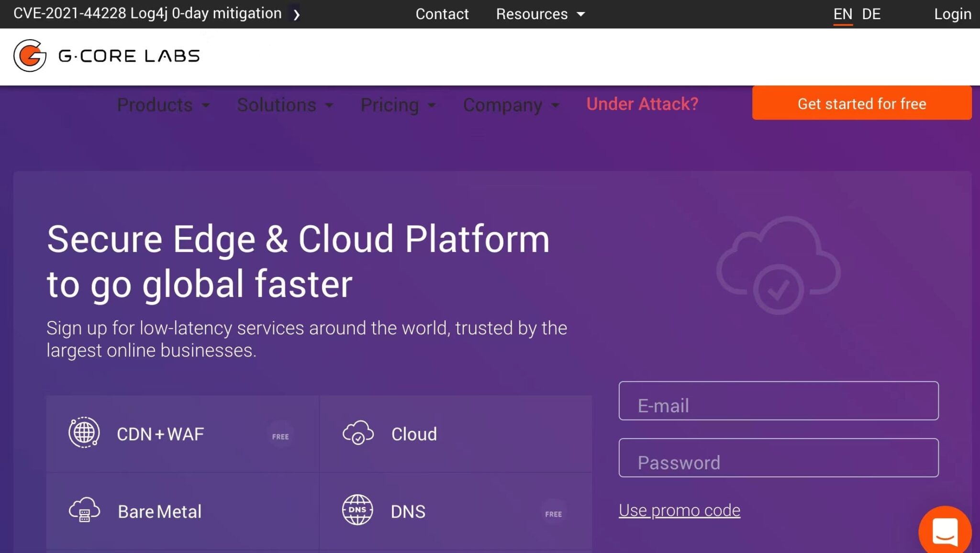Click the large cloud checkmark illustration
Image resolution: width=980 pixels, height=553 pixels.
(x=778, y=265)
